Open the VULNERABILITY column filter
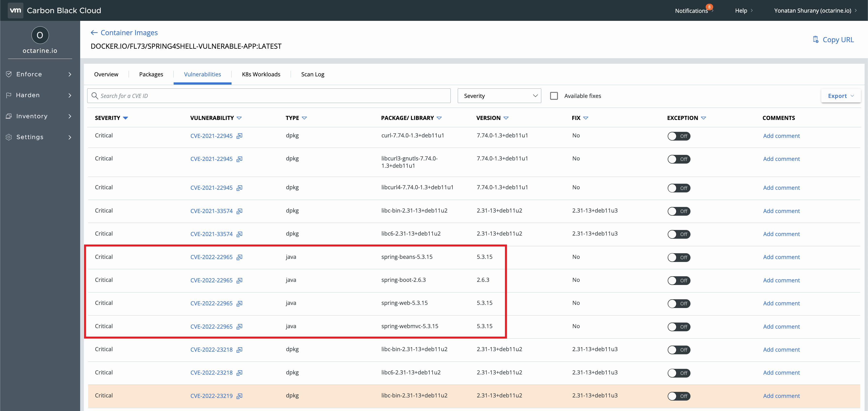Image resolution: width=868 pixels, height=411 pixels. click(239, 118)
